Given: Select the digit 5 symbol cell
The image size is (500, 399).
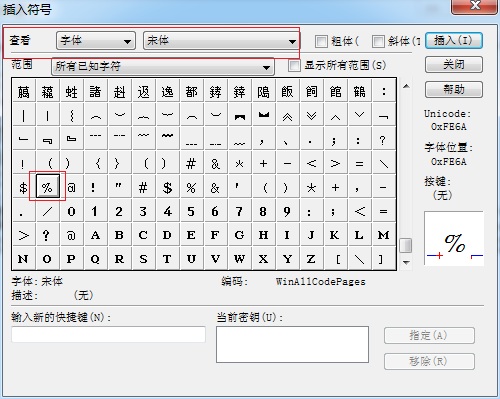Looking at the screenshot, I should [x=191, y=211].
